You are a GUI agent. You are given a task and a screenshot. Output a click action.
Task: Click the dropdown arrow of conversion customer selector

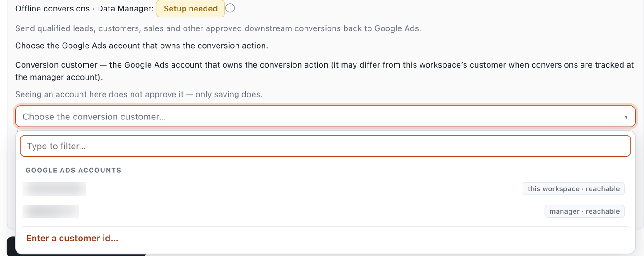pos(626,117)
